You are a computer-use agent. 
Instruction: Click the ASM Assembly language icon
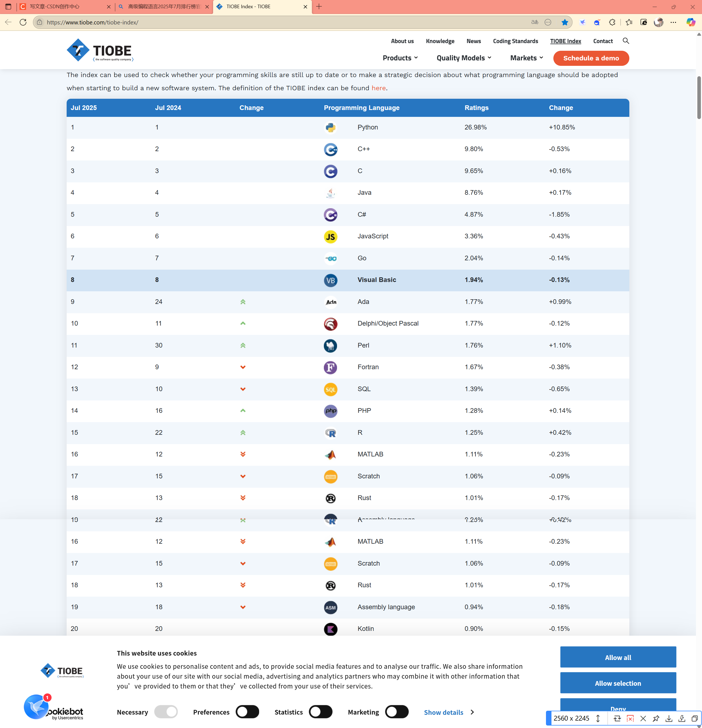click(330, 607)
